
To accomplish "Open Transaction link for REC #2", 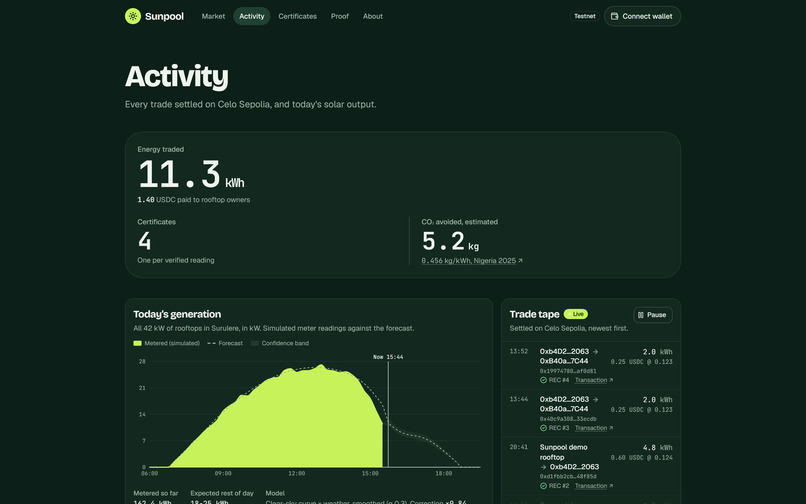I will (591, 486).
